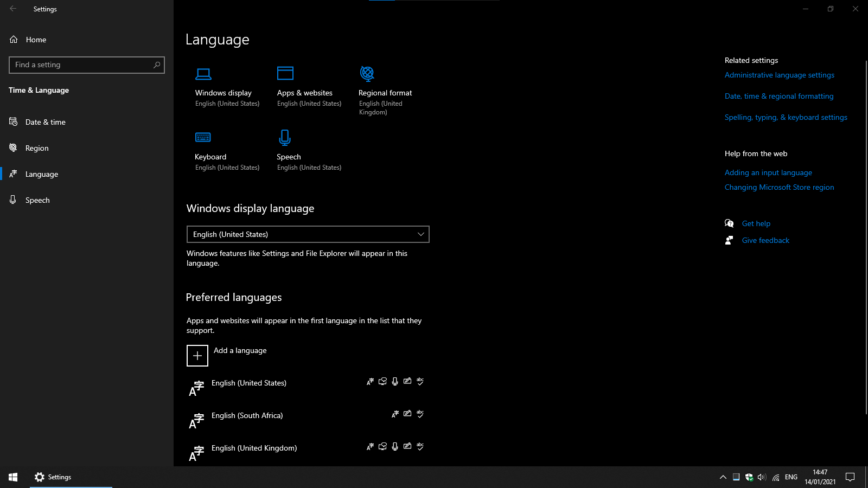Click English (United States) display language feature icon

(370, 382)
